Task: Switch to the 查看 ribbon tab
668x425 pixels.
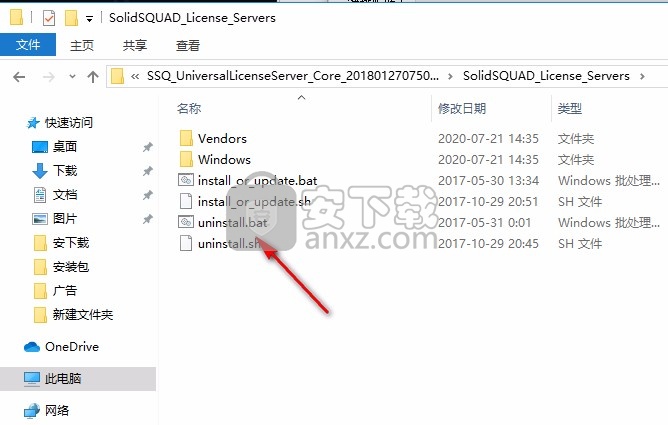Action: [x=188, y=45]
